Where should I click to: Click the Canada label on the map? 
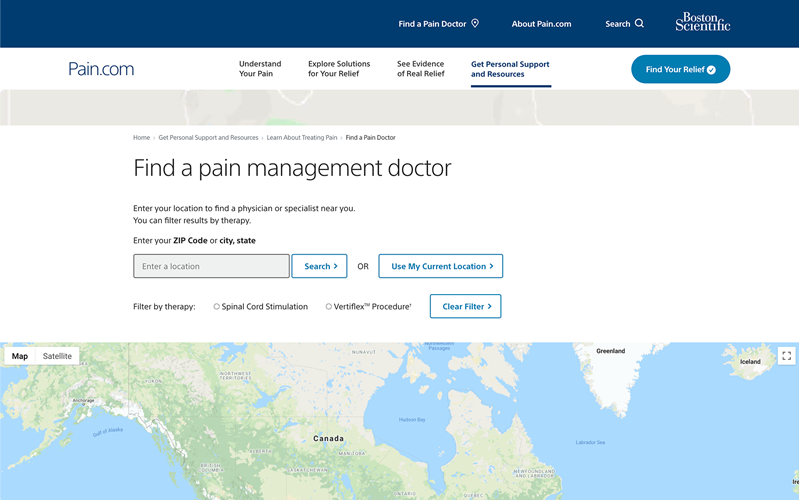click(x=328, y=438)
